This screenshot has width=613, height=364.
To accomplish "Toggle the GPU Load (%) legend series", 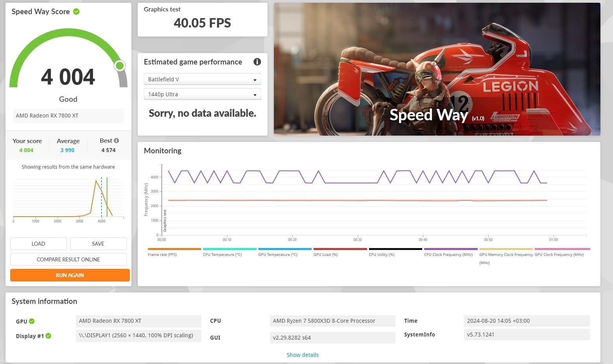I will coord(340,252).
